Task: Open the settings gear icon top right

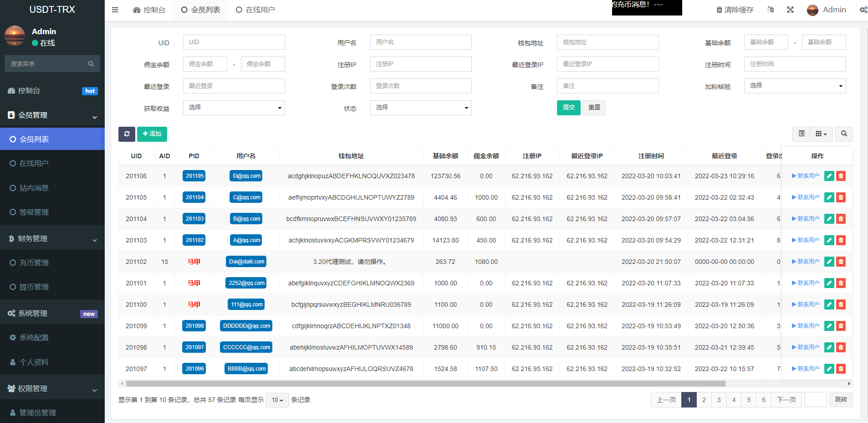Action: (863, 10)
